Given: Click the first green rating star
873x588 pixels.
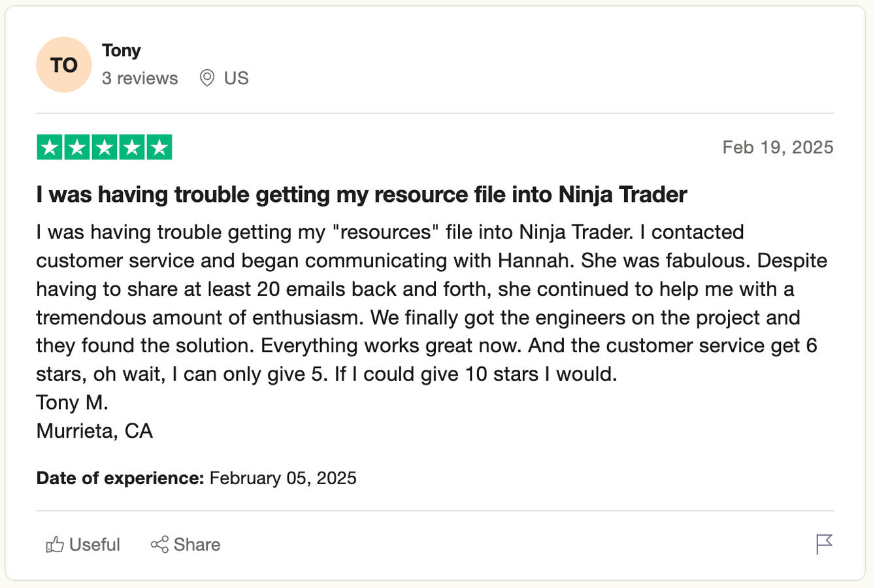Looking at the screenshot, I should pyautogui.click(x=50, y=148).
